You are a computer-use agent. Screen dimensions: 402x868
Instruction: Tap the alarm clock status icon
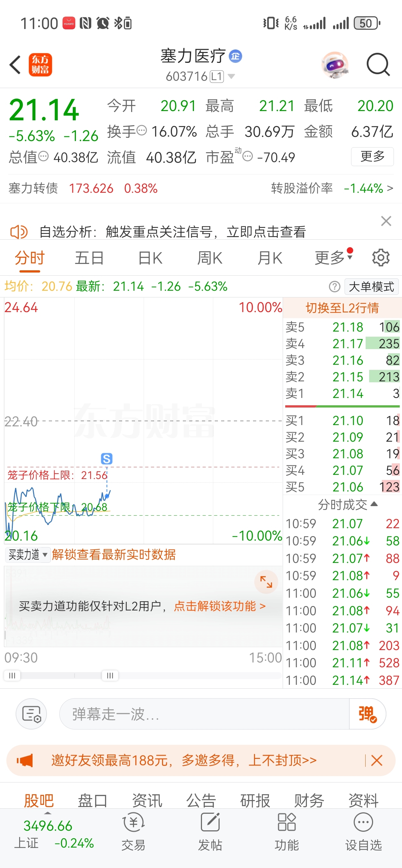(x=103, y=23)
